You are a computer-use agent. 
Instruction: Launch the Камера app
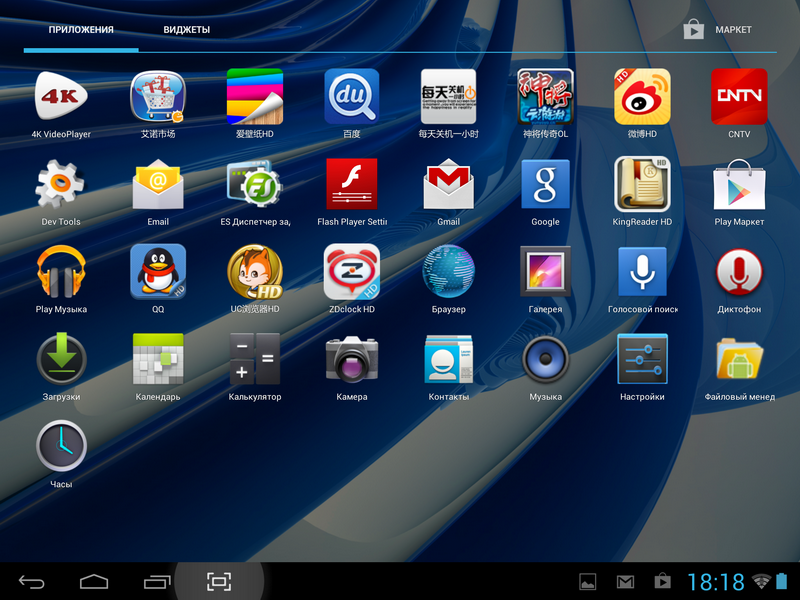(x=352, y=359)
